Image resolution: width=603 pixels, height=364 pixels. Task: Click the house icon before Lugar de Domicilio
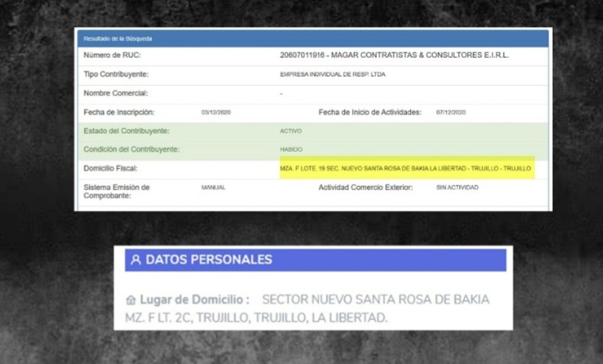pyautogui.click(x=131, y=299)
